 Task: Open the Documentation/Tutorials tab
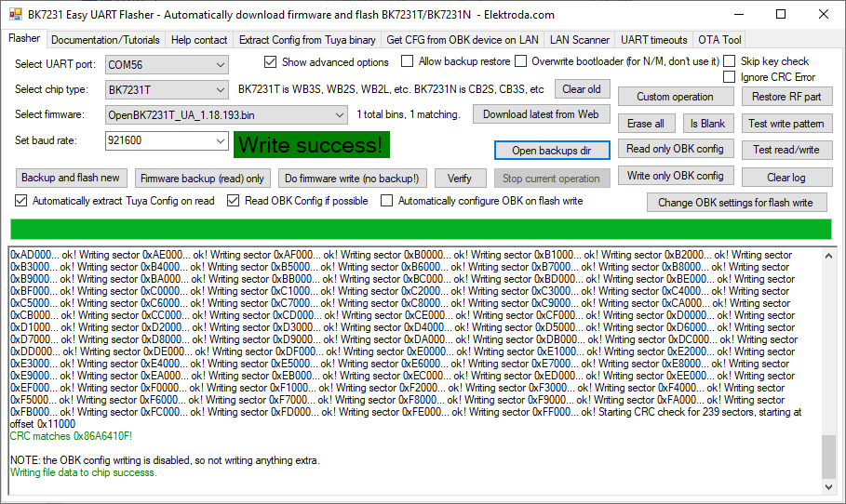point(105,40)
